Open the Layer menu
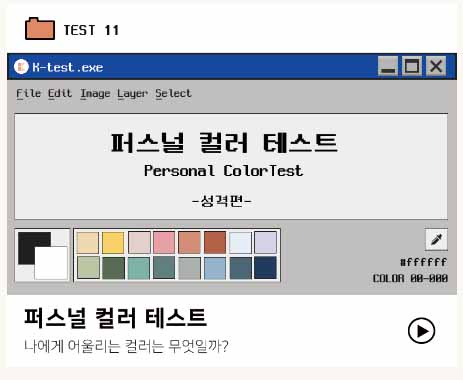The image size is (463, 380). [x=132, y=94]
